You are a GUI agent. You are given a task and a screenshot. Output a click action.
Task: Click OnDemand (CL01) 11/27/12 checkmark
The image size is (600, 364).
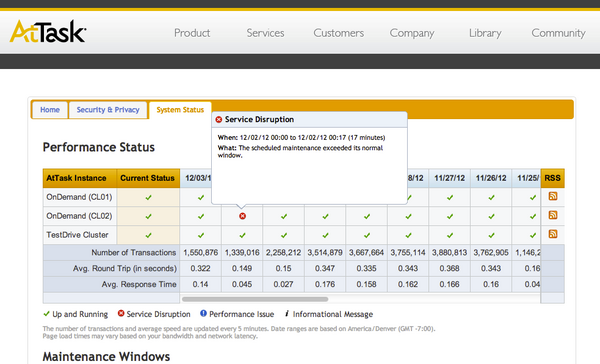450,198
